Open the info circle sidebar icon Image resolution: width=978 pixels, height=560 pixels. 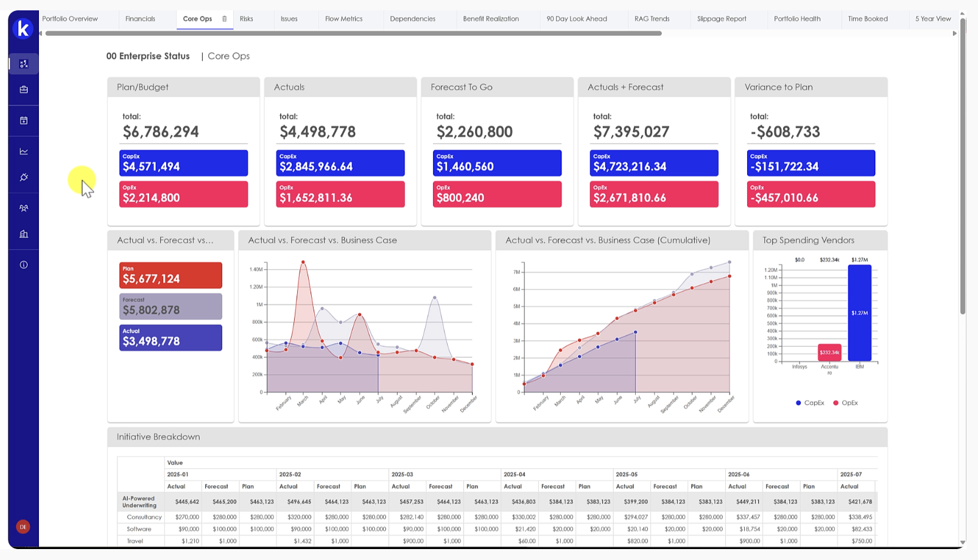coord(24,265)
